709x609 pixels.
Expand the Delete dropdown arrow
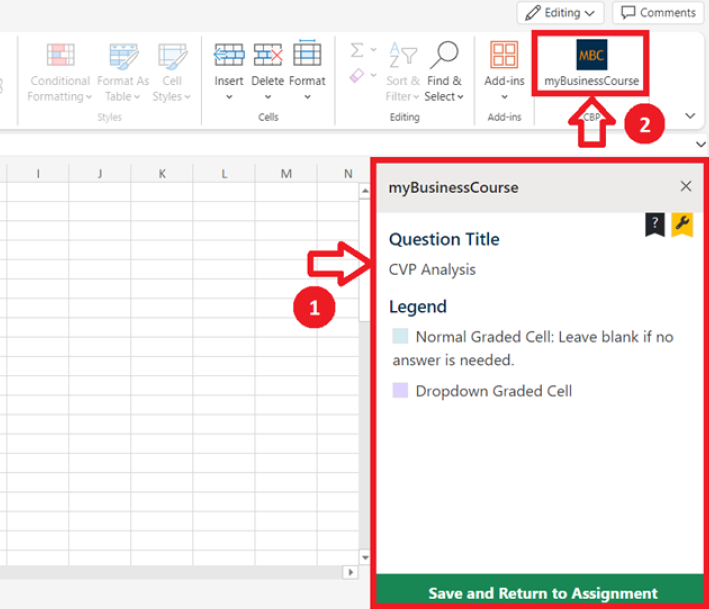click(x=268, y=97)
